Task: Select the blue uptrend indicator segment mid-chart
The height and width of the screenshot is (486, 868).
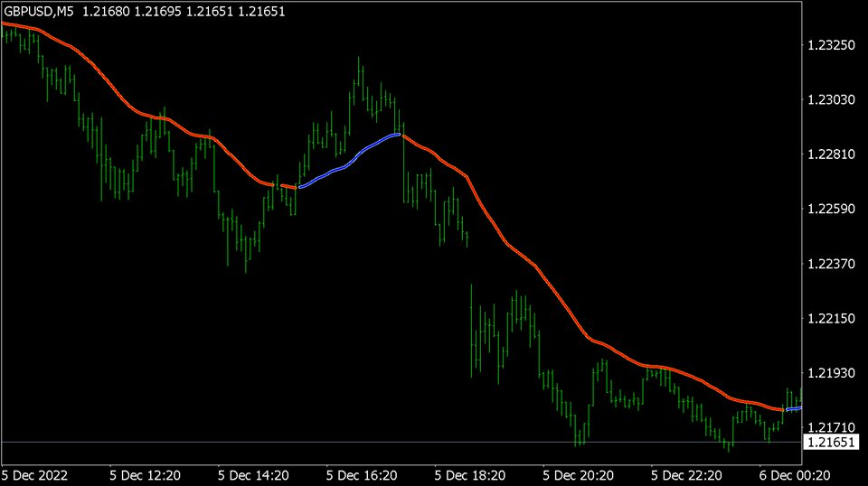Action: (x=350, y=162)
